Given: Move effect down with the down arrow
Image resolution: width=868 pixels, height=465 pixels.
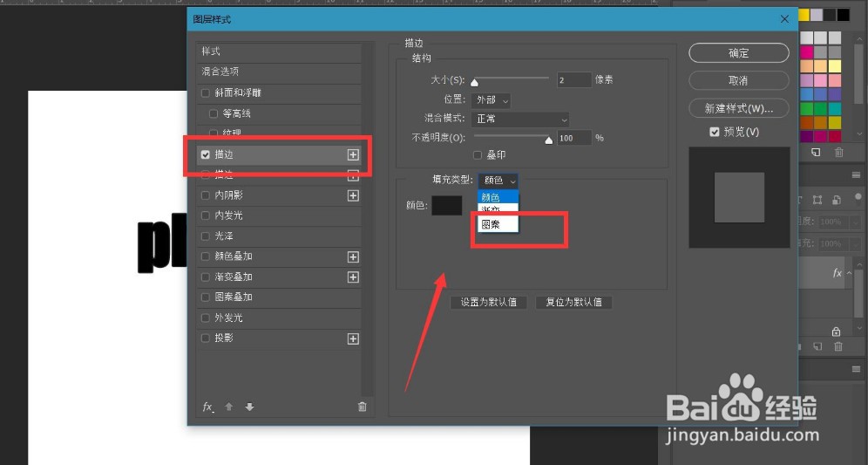Looking at the screenshot, I should [249, 407].
